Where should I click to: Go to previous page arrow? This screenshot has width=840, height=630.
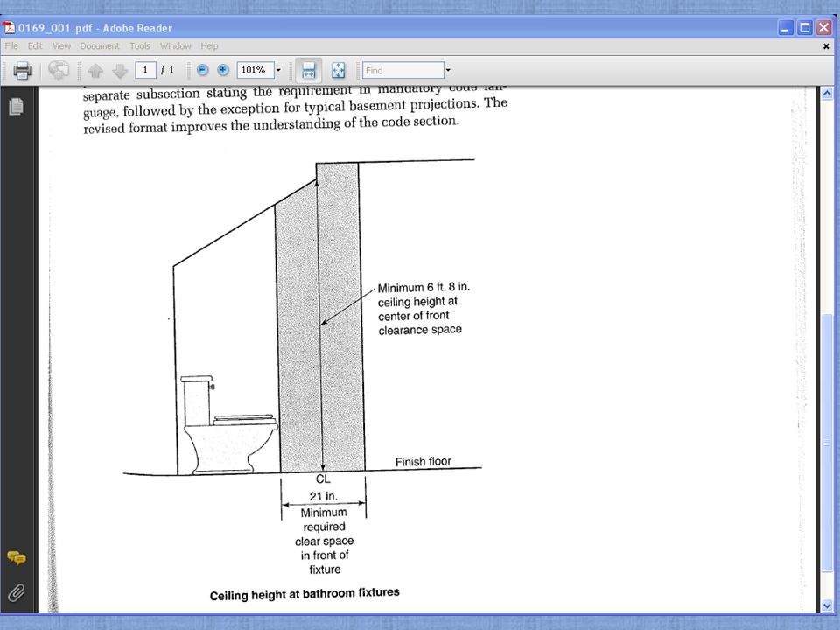[95, 70]
